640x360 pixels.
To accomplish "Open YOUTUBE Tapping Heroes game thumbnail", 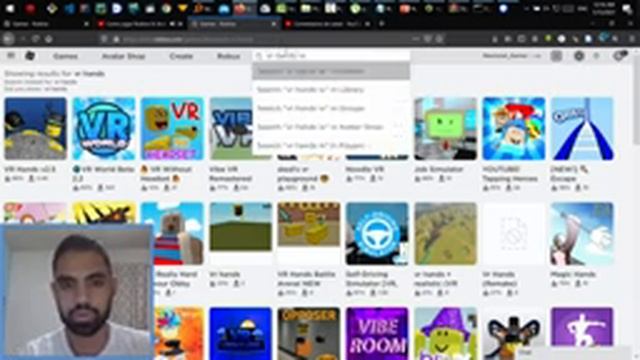I will coord(513,129).
